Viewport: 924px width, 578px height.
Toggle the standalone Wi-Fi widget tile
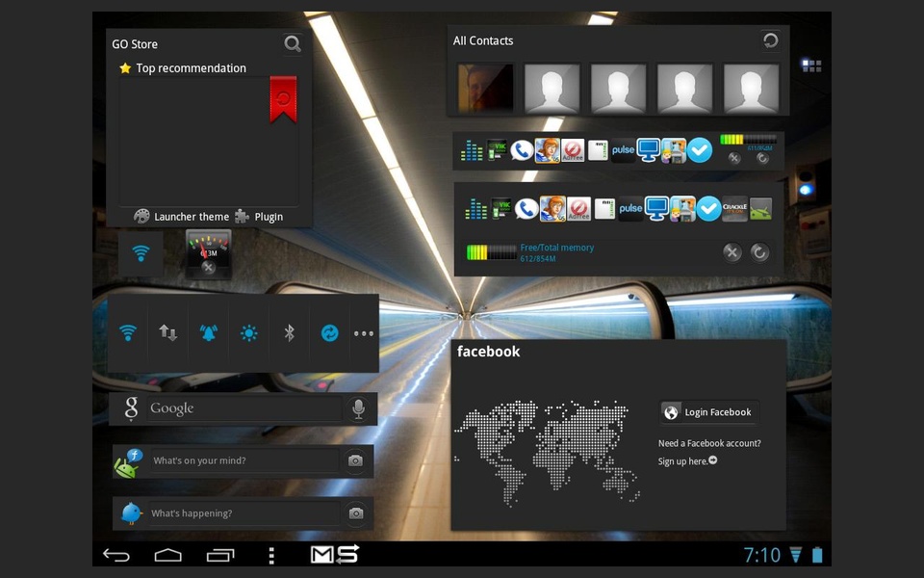(x=141, y=253)
